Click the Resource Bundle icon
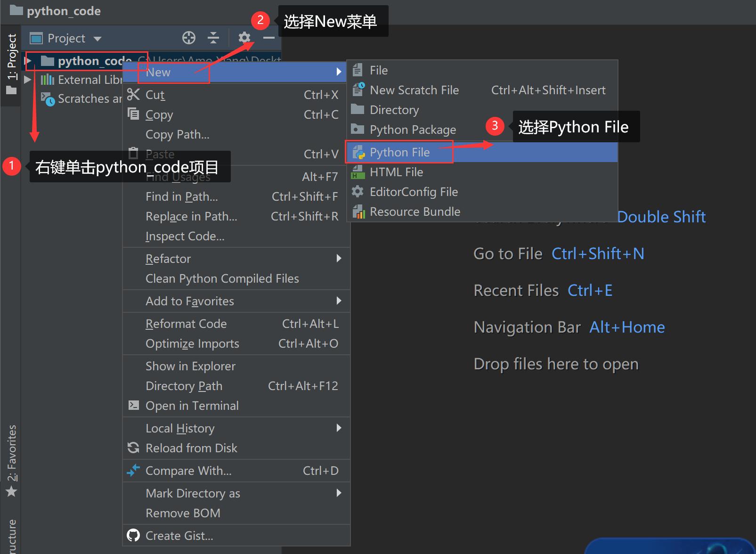 pyautogui.click(x=359, y=212)
